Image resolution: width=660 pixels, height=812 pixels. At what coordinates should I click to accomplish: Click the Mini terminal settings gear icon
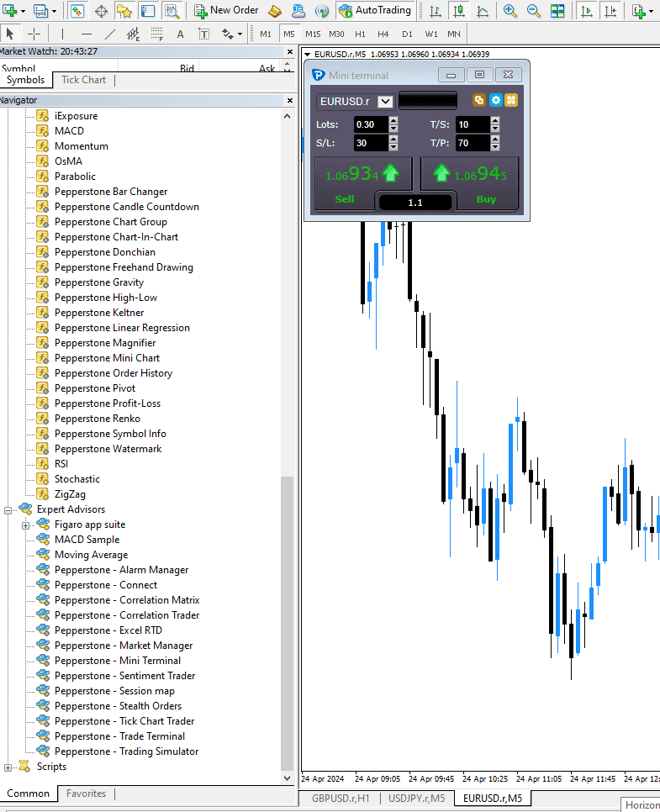point(496,100)
